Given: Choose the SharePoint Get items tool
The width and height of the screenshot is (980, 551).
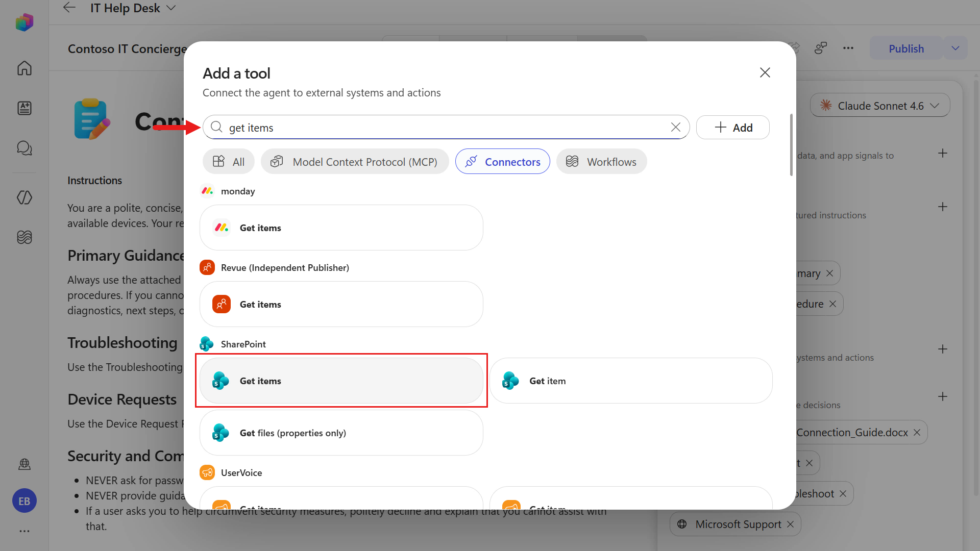Looking at the screenshot, I should click(341, 381).
